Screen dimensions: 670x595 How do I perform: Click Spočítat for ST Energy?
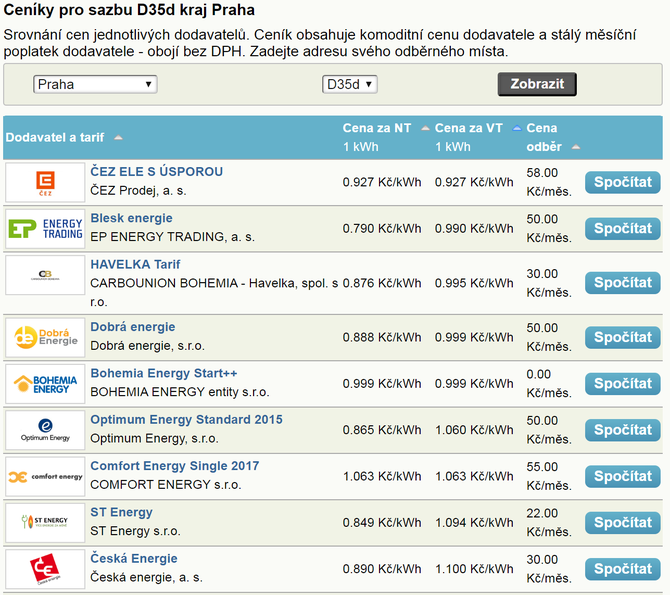(x=623, y=523)
